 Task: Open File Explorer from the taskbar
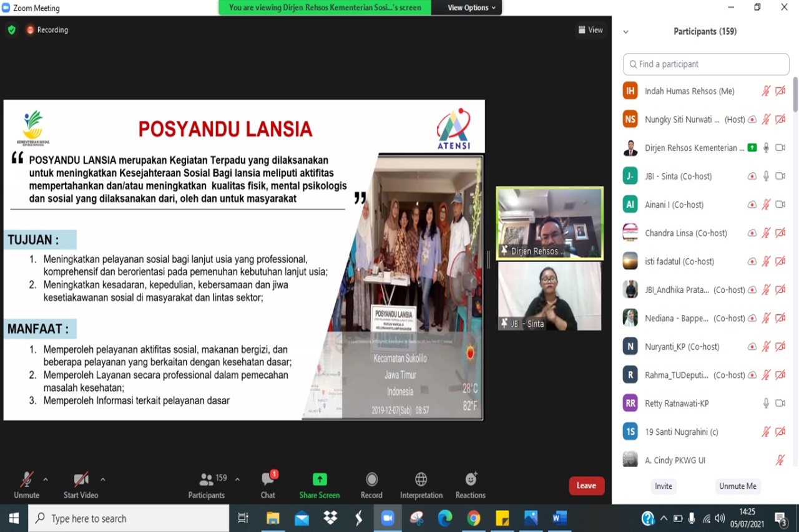(x=273, y=518)
